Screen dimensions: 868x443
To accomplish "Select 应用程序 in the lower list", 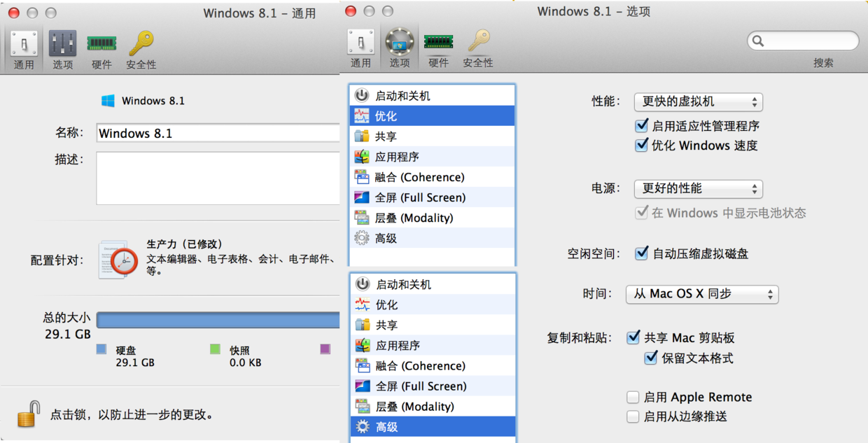I will (433, 345).
